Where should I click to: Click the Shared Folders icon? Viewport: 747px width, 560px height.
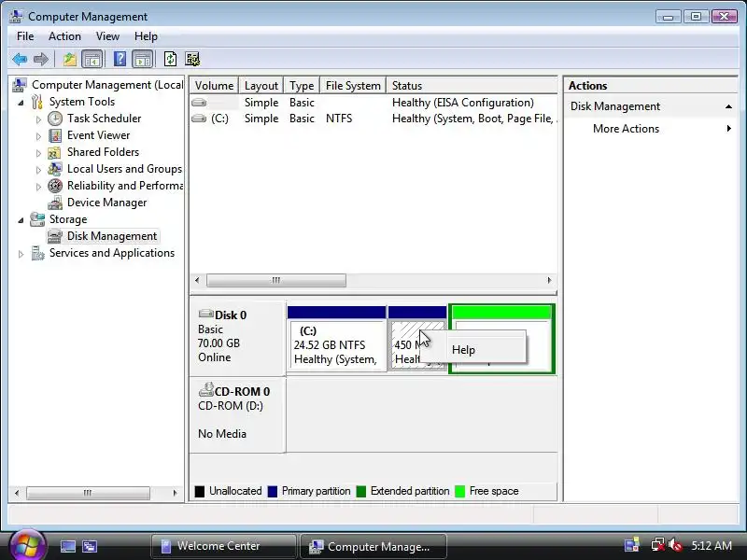click(x=54, y=152)
